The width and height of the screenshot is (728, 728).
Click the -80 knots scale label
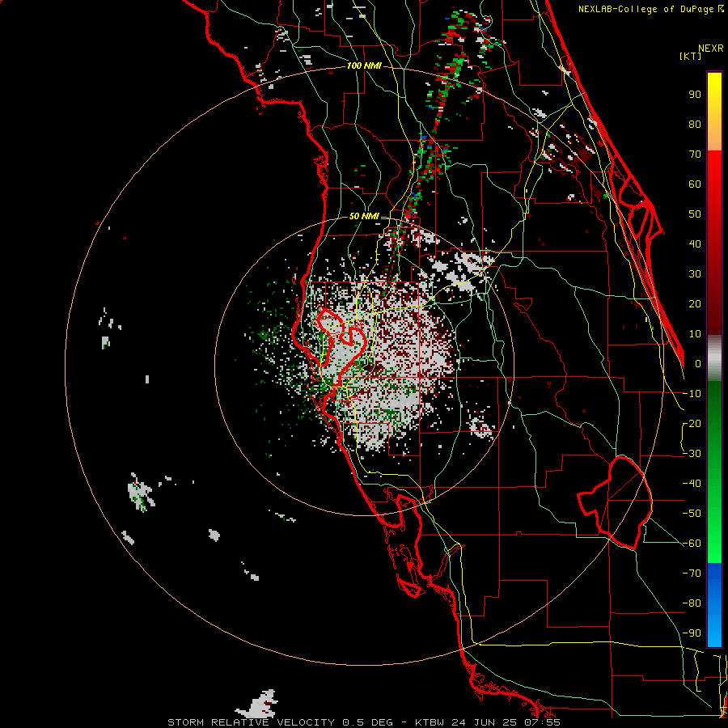692,603
